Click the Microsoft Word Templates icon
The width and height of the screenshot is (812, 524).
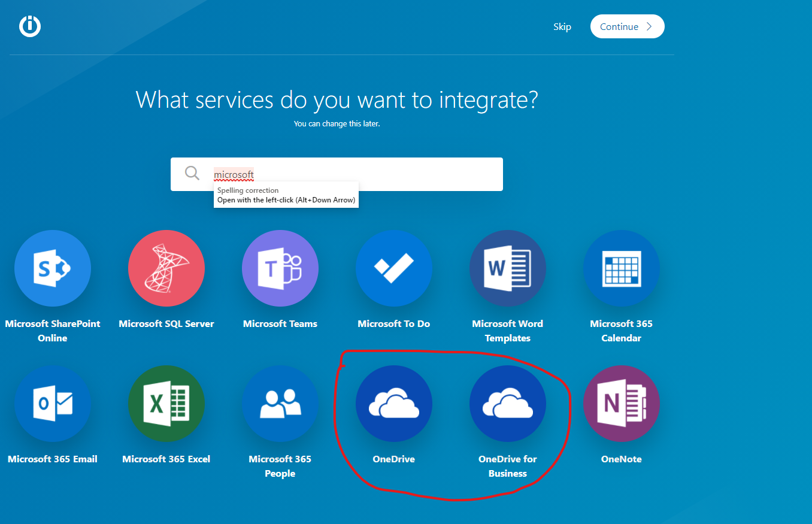(508, 268)
